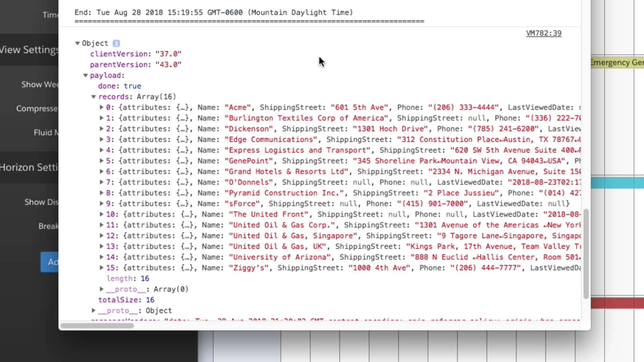The height and width of the screenshot is (362, 644).
Task: Click the console vertical scrollbar thumb
Action: (x=586, y=254)
